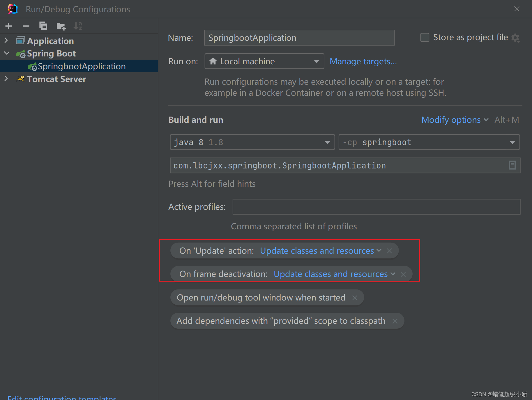532x400 pixels.
Task: Change On 'Update' action dropdown value
Action: (321, 251)
